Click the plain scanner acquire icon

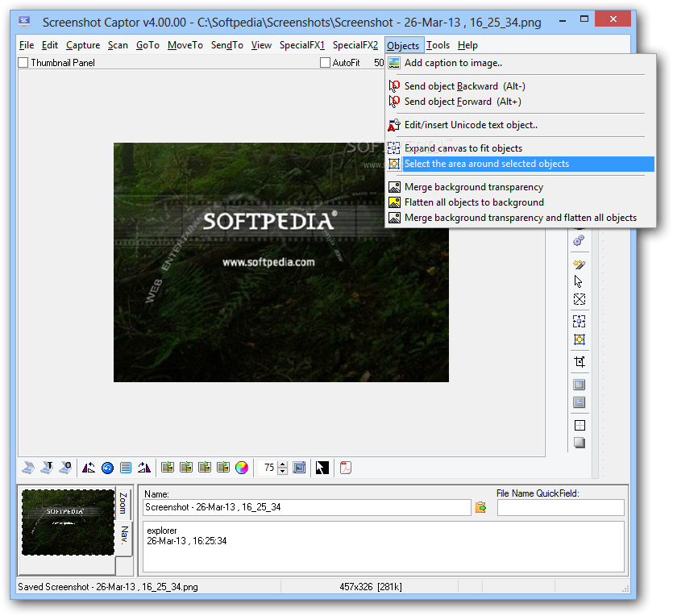point(28,468)
